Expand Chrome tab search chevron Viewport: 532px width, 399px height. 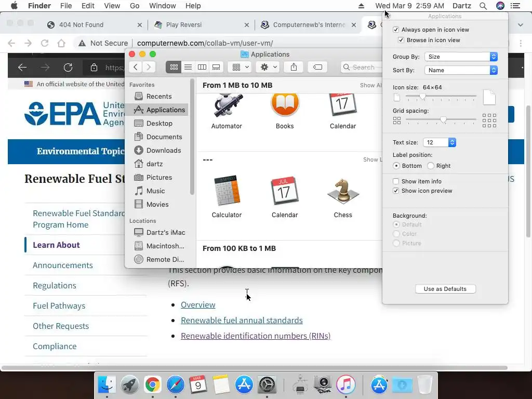tap(521, 25)
